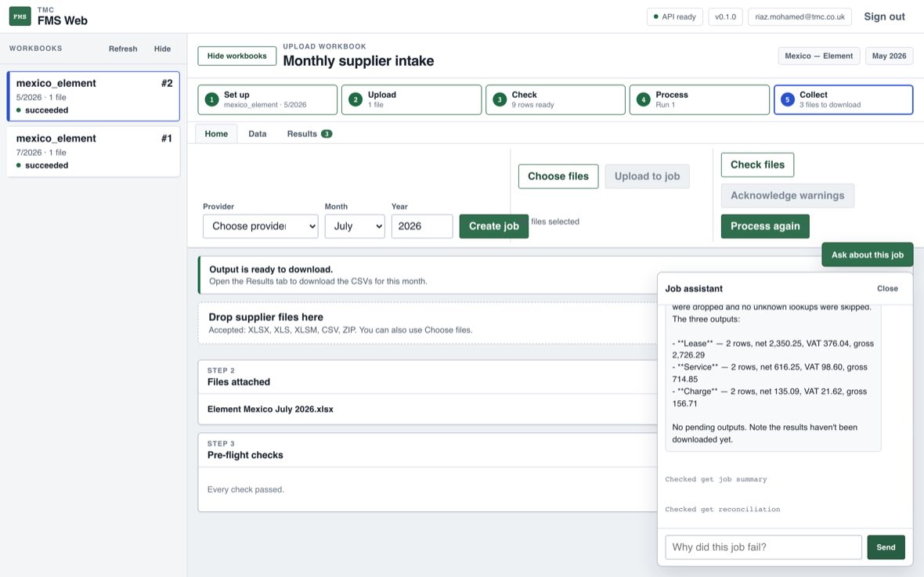This screenshot has width=924, height=577.
Task: Open the Choose provider dropdown
Action: [x=261, y=226]
